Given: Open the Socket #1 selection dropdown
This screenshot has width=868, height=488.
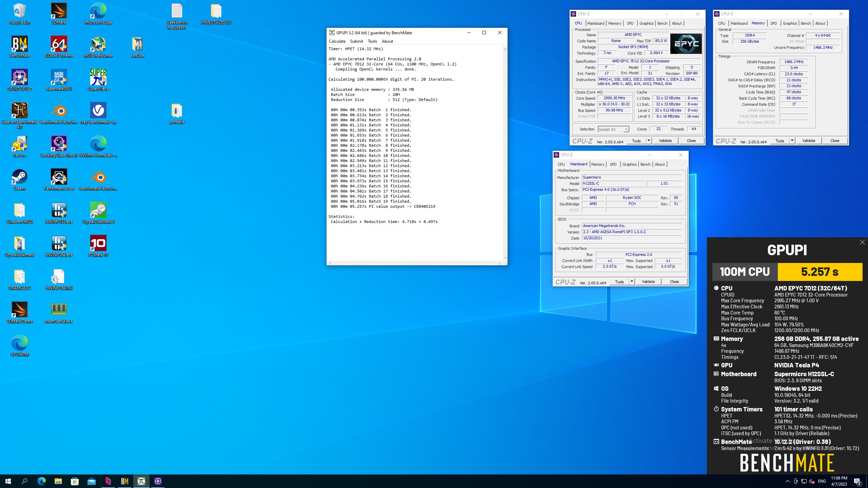Looking at the screenshot, I should click(613, 129).
